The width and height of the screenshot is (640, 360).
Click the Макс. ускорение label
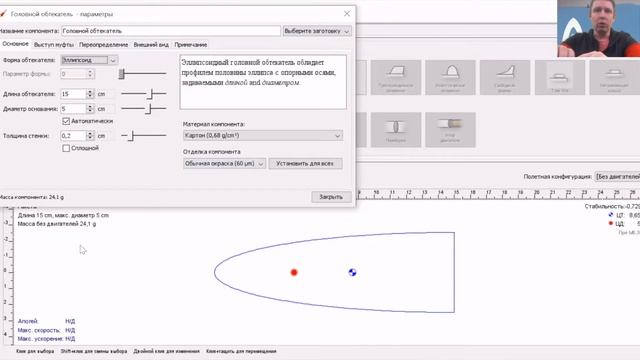click(x=40, y=339)
